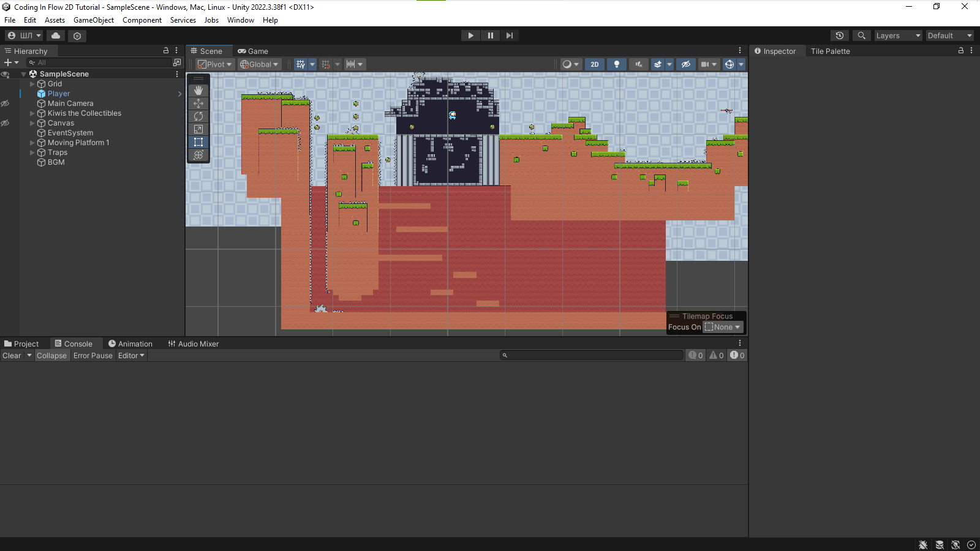Toggle 2D view mode
The image size is (980, 551).
594,64
